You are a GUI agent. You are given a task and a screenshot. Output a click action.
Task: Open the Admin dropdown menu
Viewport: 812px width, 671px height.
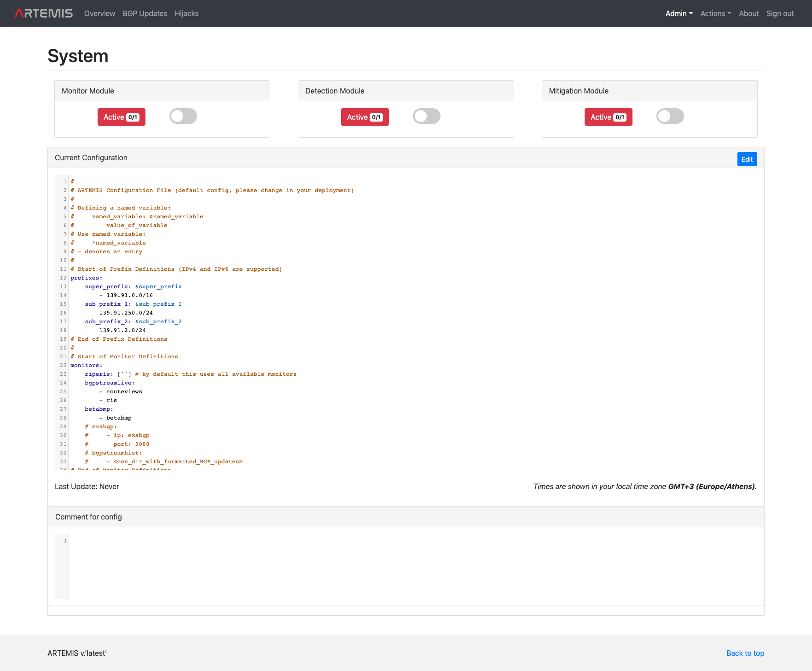tap(679, 13)
